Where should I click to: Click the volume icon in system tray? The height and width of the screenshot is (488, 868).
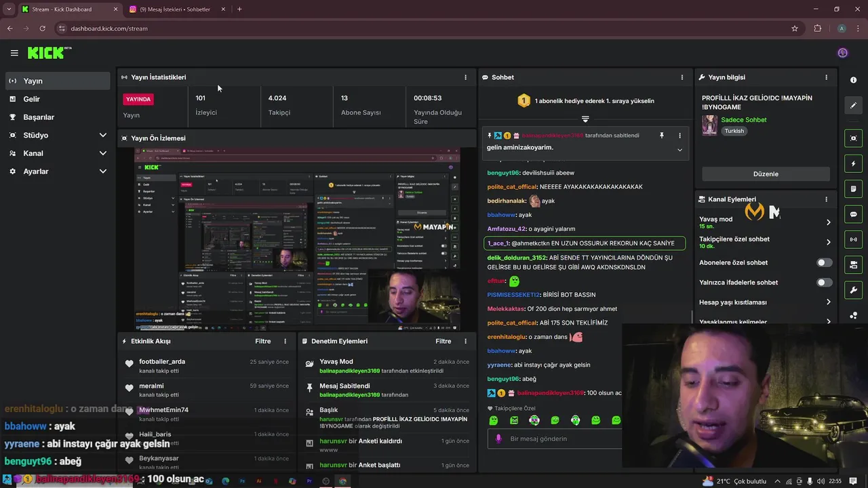tap(821, 481)
